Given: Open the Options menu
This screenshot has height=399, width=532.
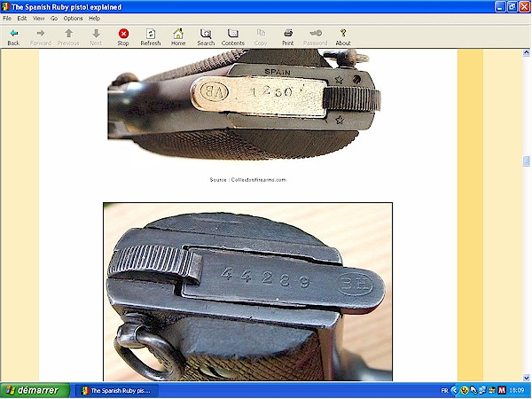Looking at the screenshot, I should [x=73, y=18].
